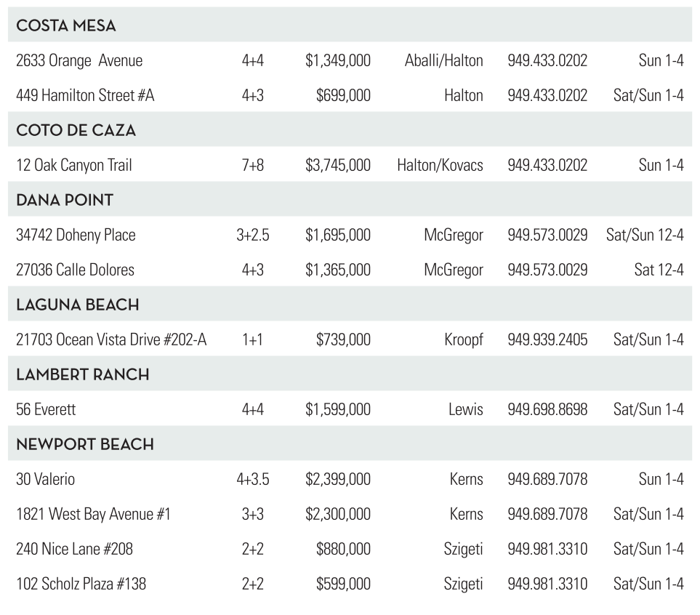Select the 2633 Orange Avenue address

[79, 61]
